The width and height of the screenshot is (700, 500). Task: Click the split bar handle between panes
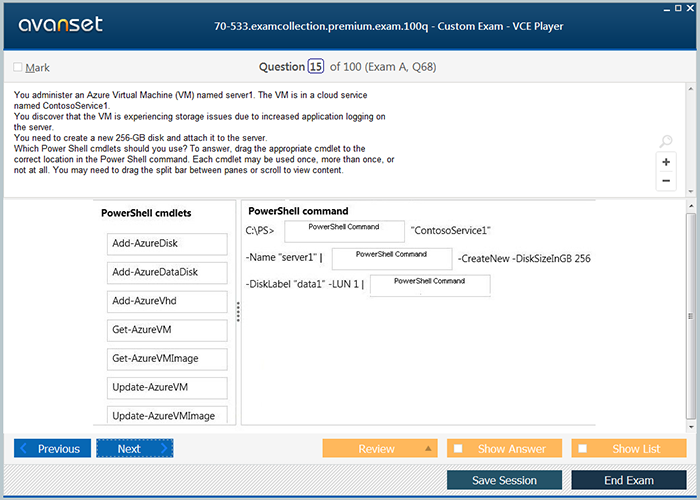point(238,312)
